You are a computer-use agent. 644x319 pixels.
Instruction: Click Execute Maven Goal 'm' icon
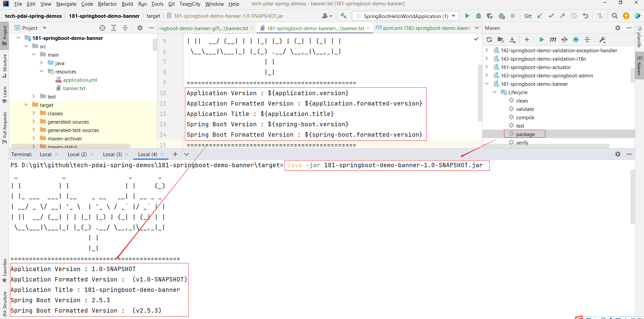[553, 40]
